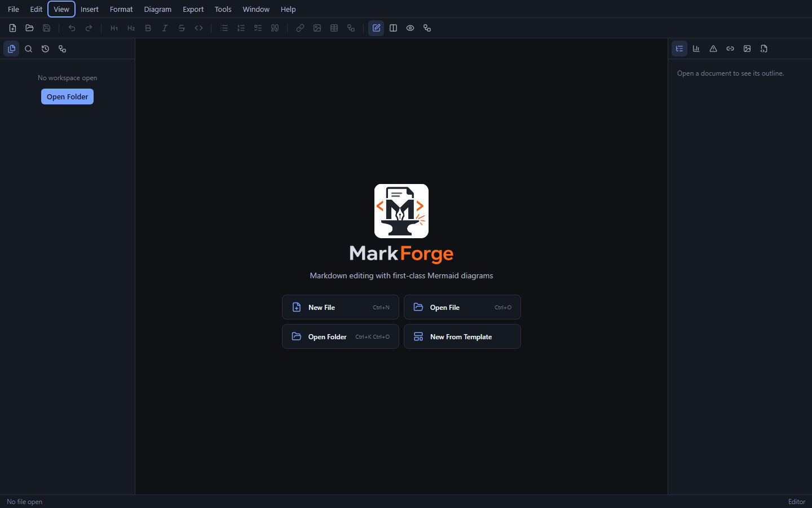Open the statistics tab in the right panel
Screen dimensions: 812x508
pos(696,49)
